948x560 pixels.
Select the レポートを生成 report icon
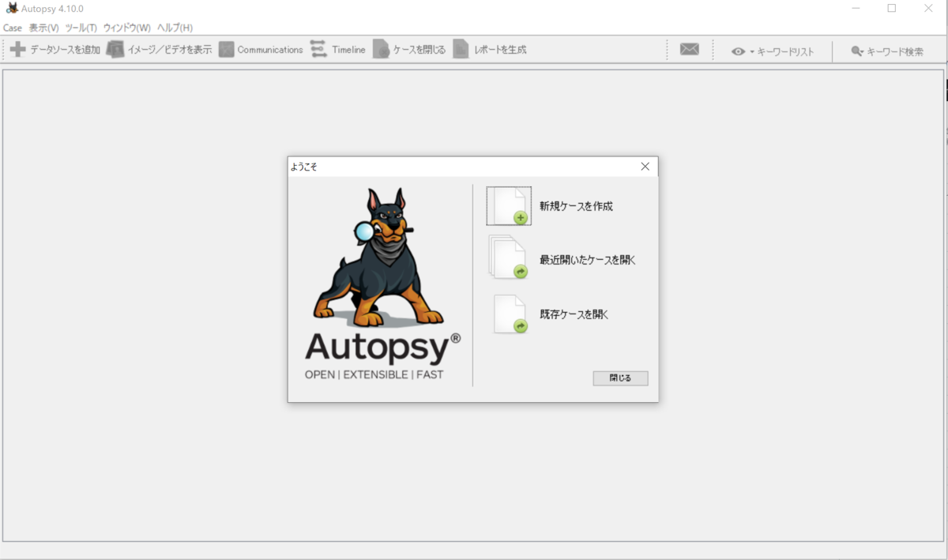tap(461, 49)
